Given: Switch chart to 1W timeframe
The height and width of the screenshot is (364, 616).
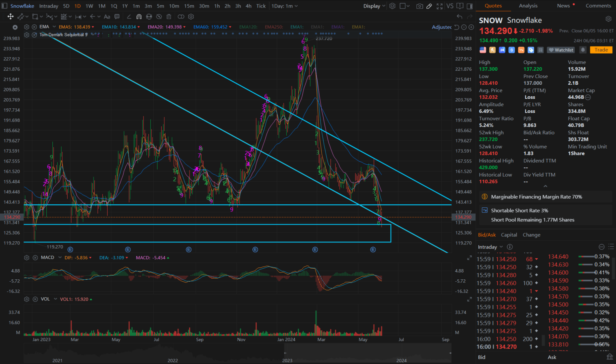Looking at the screenshot, I should click(x=89, y=6).
